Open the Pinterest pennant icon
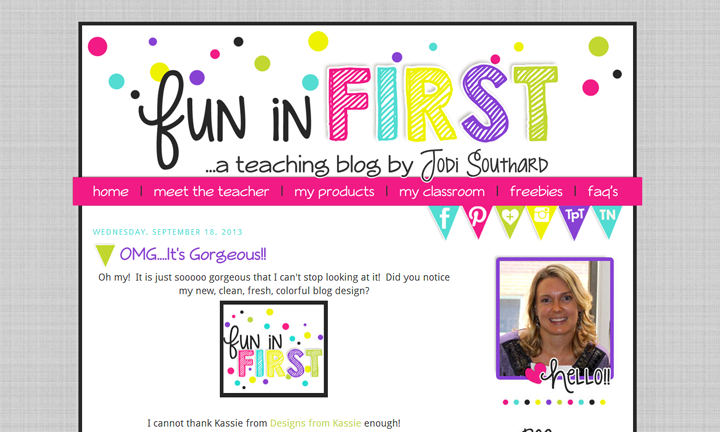Viewport: 720px width, 432px height. pyautogui.click(x=477, y=220)
